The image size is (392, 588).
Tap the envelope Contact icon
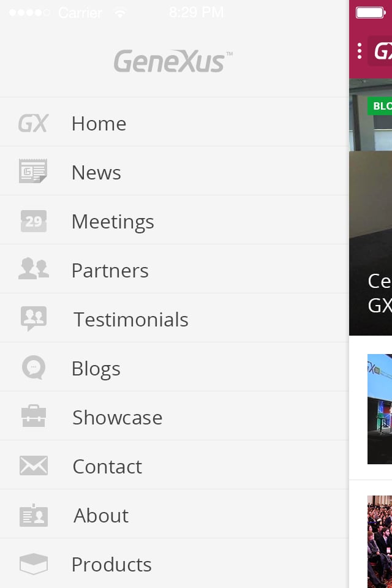pos(34,466)
